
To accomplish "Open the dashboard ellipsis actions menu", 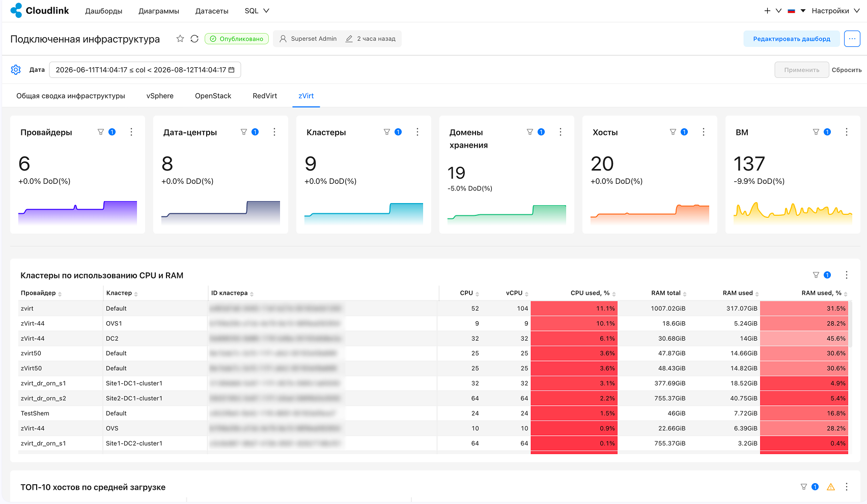I will (852, 39).
